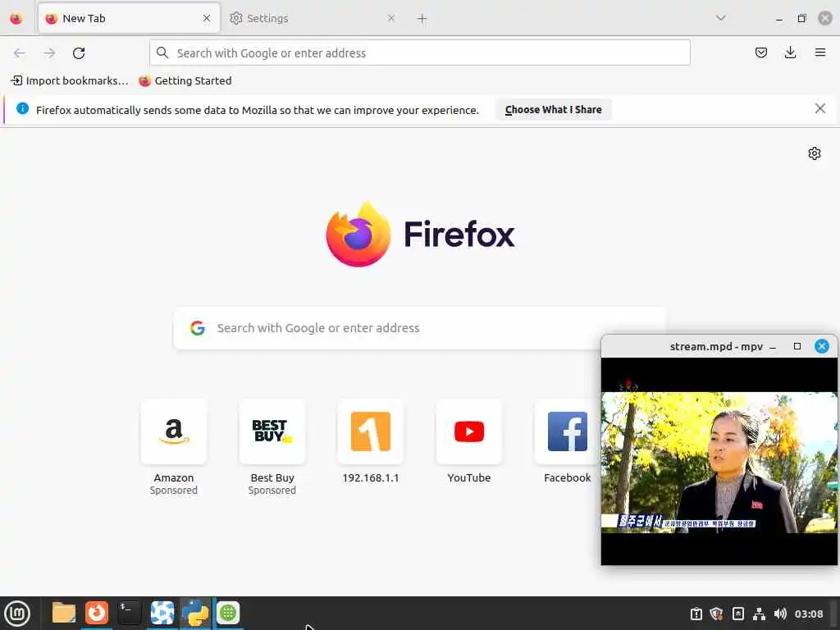Open the file manager from taskbar

[x=64, y=613]
